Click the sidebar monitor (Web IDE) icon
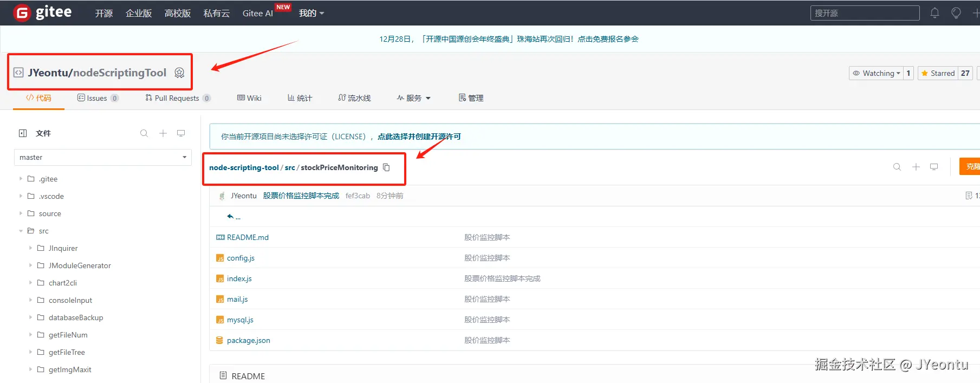The width and height of the screenshot is (980, 383). (x=181, y=133)
